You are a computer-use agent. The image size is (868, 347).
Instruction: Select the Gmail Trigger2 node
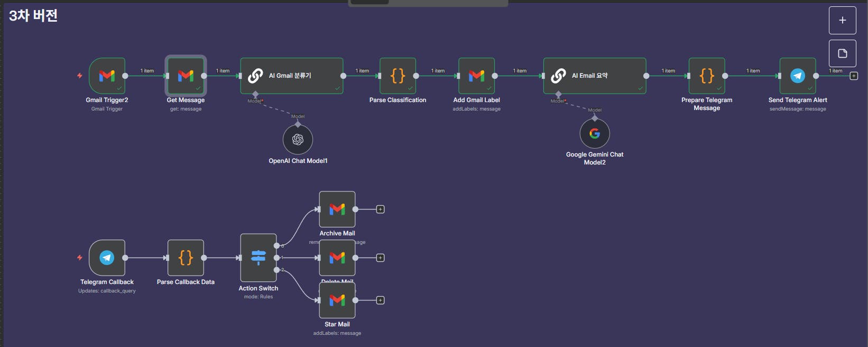[x=107, y=76]
